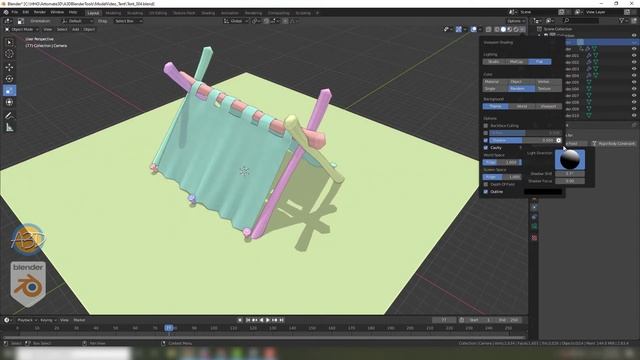This screenshot has width=640, height=360.
Task: Select the Scale tool
Action: click(9, 91)
